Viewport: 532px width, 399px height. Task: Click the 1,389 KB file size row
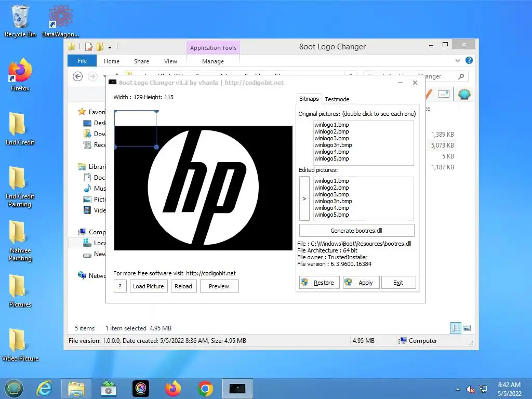point(443,135)
